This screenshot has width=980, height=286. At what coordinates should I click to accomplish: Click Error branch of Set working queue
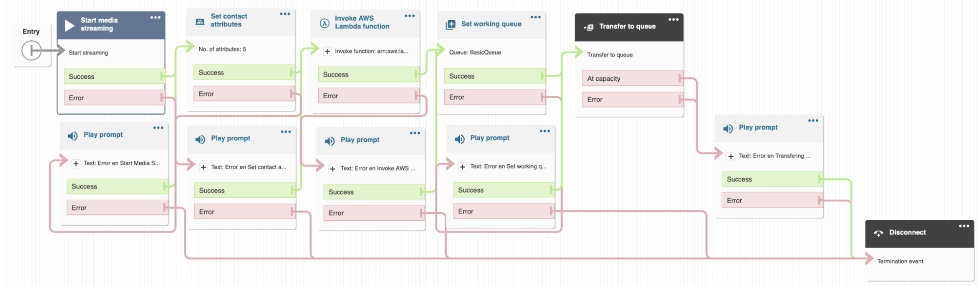pyautogui.click(x=495, y=97)
